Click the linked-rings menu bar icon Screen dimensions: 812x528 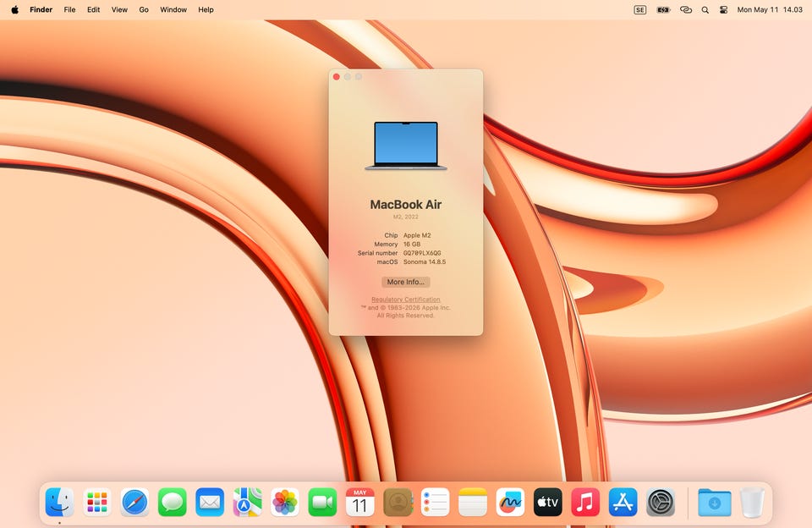[x=686, y=10]
